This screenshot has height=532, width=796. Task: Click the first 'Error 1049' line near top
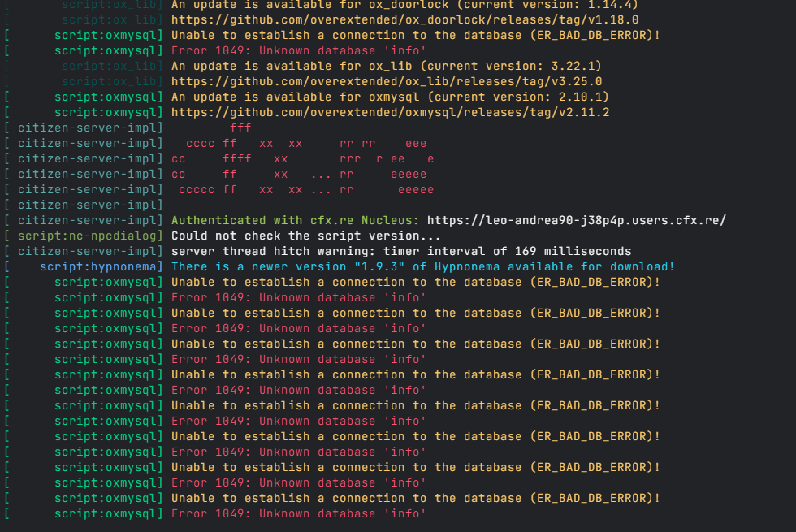tap(299, 50)
